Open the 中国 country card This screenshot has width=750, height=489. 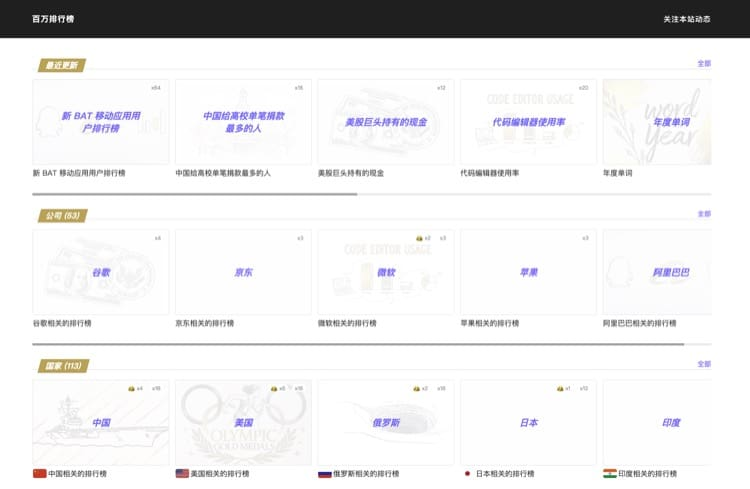tap(100, 422)
